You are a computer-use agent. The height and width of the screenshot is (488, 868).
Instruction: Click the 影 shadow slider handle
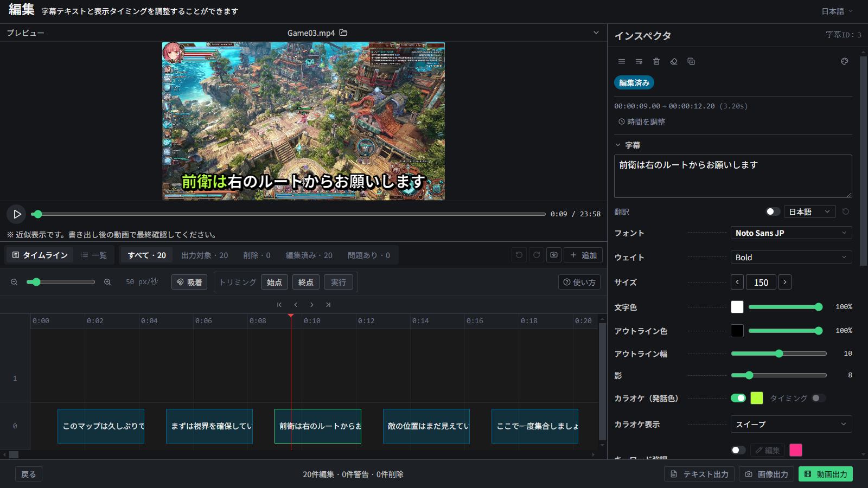click(749, 375)
